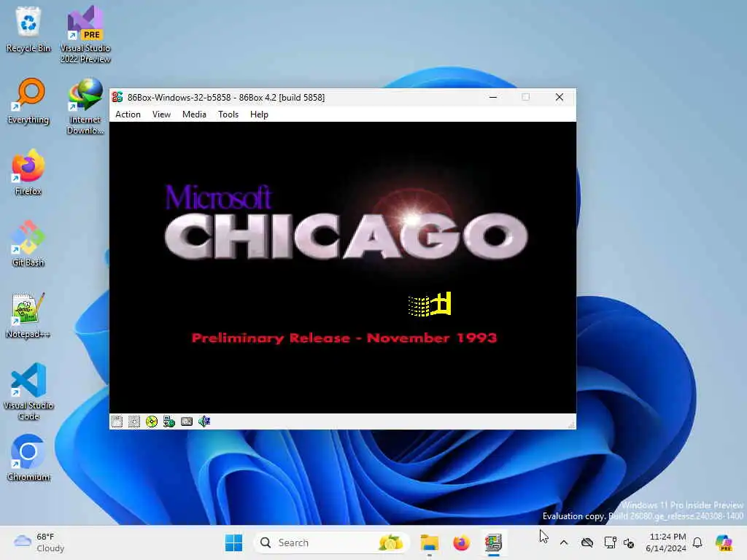Viewport: 747px width, 560px height.
Task: Open the View menu in 86Box
Action: (x=161, y=114)
